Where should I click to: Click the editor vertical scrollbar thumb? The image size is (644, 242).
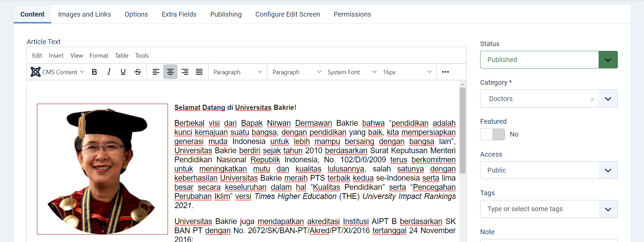[462, 130]
